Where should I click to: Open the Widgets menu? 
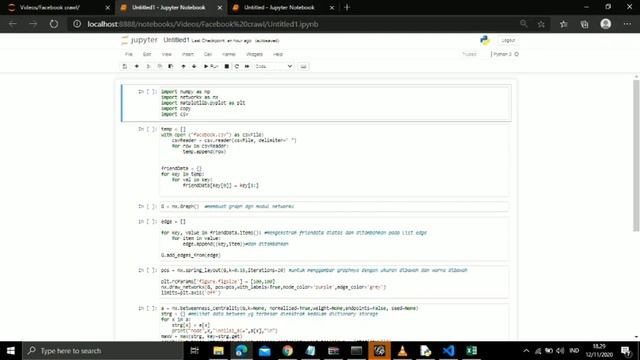pyautogui.click(x=254, y=54)
